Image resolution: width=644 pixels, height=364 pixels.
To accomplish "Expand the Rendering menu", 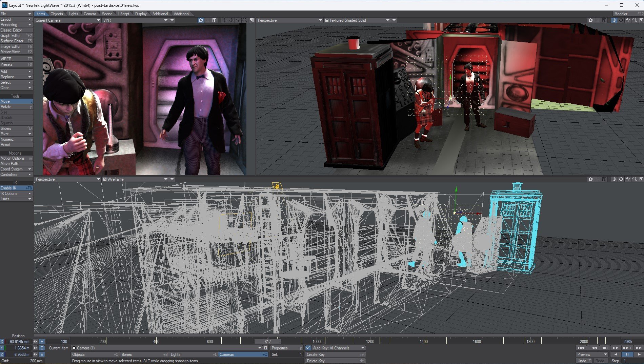I will (16, 25).
